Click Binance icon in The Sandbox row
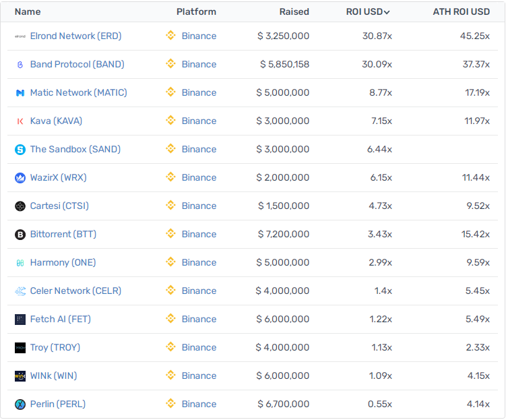Screen dimensions: 506x420 point(170,148)
